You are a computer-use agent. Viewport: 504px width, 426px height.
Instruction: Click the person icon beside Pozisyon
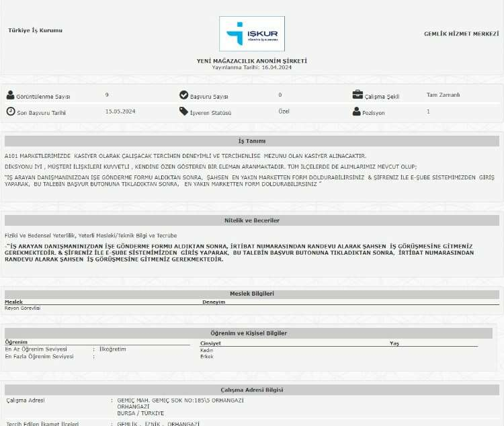coord(357,112)
